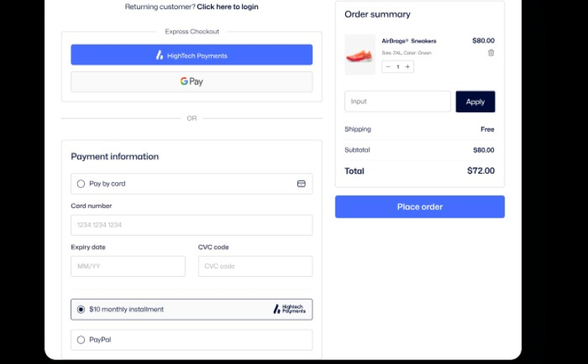The image size is (588, 364).
Task: Increase sneaker quantity with plus icon
Action: pos(407,67)
